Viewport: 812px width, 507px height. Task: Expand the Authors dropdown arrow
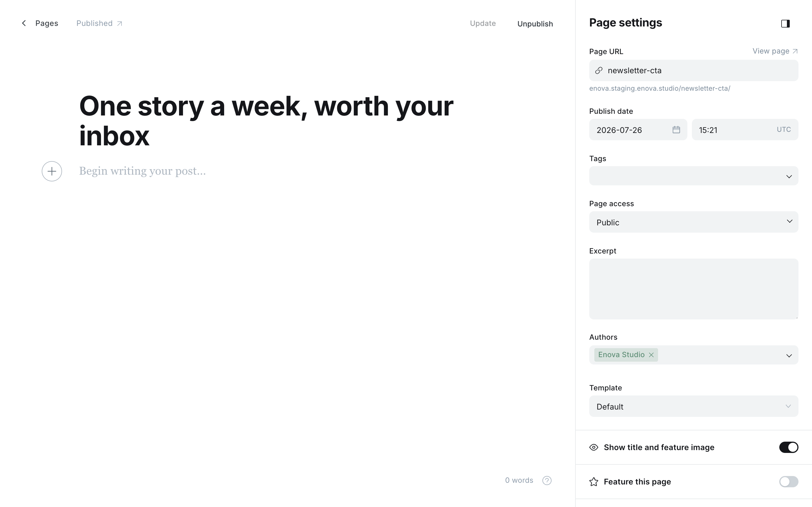pos(789,355)
